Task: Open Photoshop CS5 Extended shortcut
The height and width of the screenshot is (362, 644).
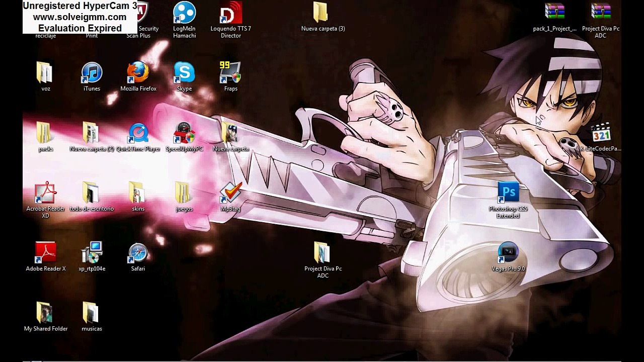Action: click(x=508, y=193)
